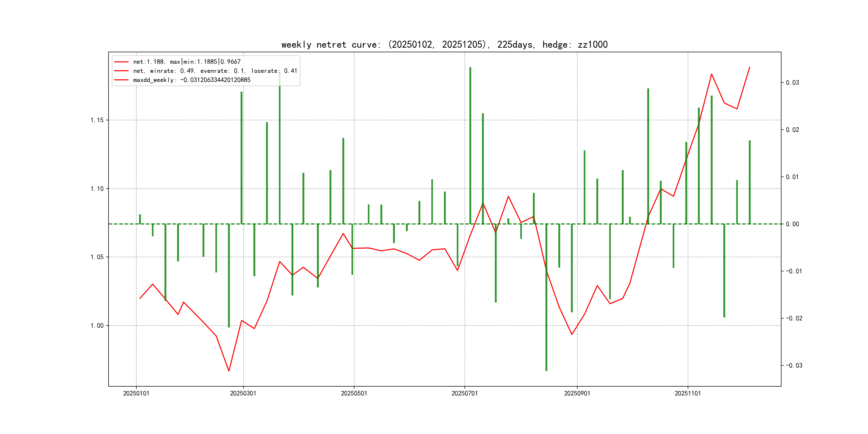Click the right axis tick label '0.03'
Viewport: 868px width, 434px height.
tap(792, 83)
